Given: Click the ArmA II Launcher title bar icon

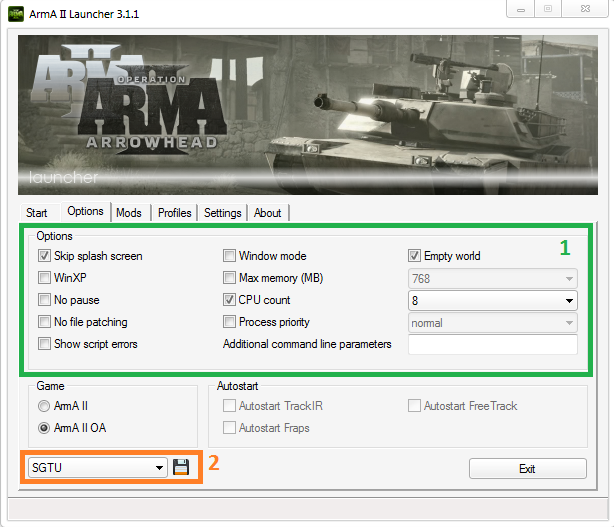Looking at the screenshot, I should (16, 14).
